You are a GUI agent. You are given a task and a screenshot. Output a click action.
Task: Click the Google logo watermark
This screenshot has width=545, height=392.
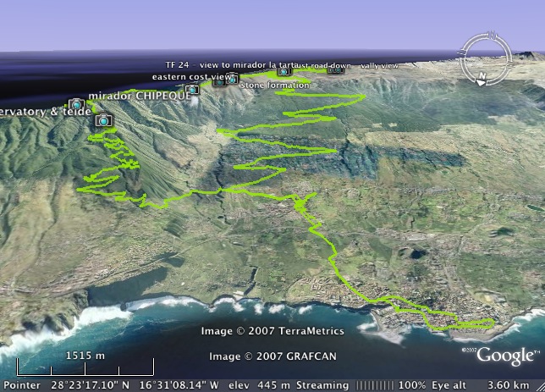pos(506,356)
